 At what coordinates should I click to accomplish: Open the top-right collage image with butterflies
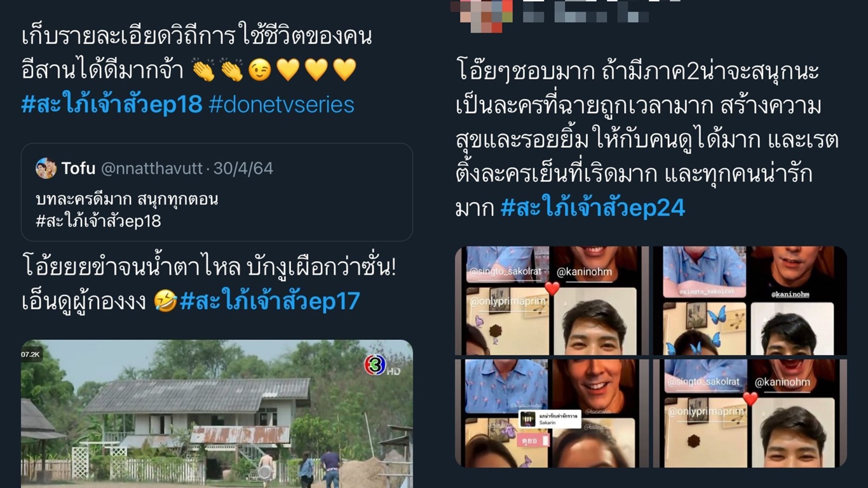[750, 301]
